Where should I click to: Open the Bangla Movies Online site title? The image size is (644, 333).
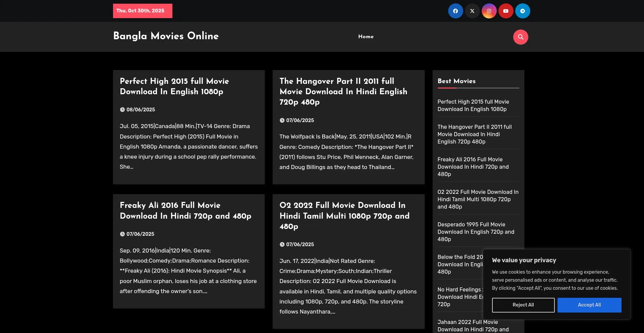click(166, 36)
